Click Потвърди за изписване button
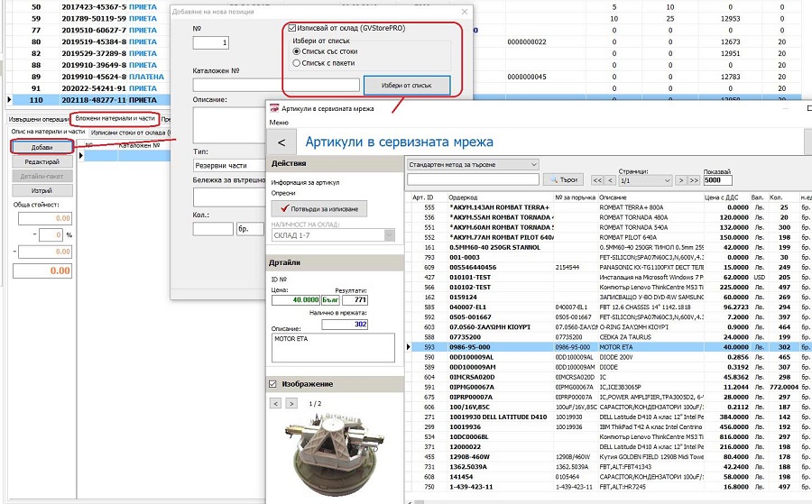The height and width of the screenshot is (504, 812). pyautogui.click(x=319, y=208)
